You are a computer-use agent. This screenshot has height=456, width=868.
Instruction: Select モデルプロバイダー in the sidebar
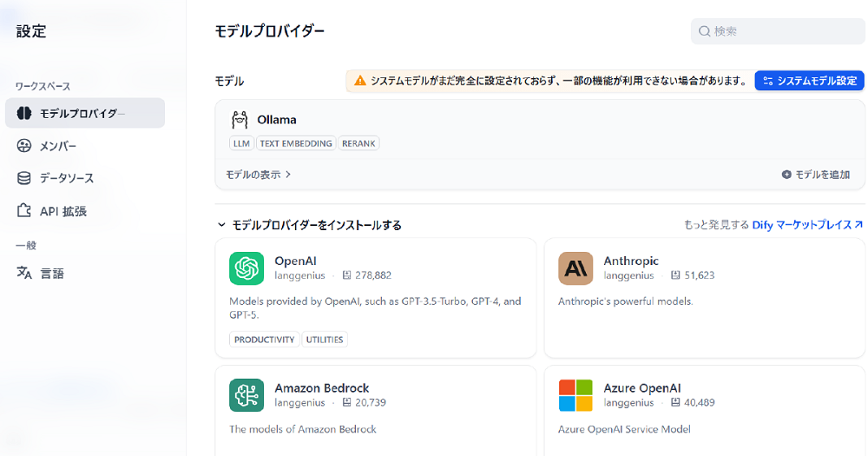pyautogui.click(x=84, y=113)
